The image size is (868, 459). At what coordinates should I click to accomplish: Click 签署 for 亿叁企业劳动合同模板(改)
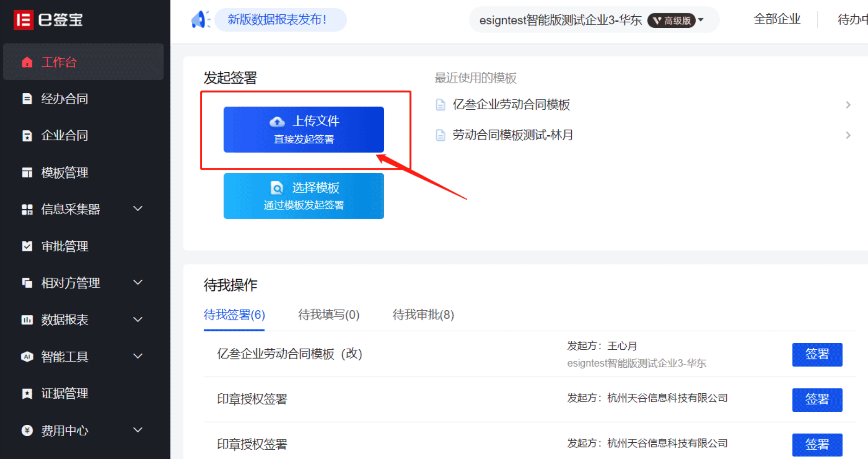(817, 354)
